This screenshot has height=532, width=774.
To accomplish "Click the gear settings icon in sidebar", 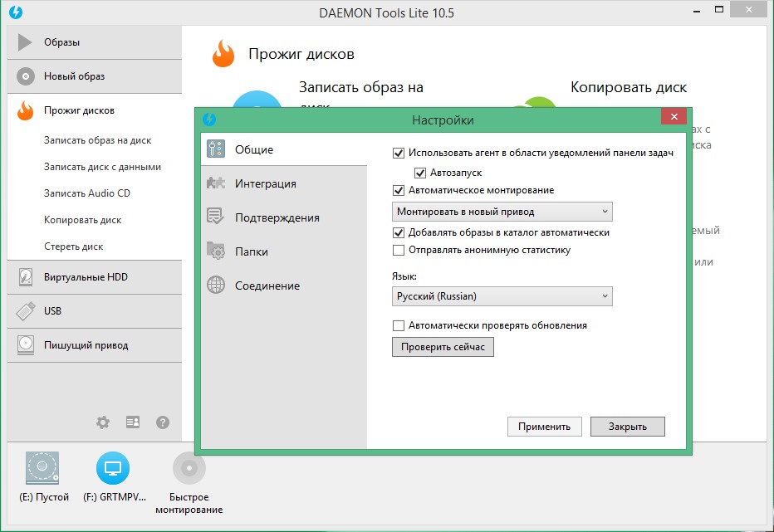I will (103, 422).
